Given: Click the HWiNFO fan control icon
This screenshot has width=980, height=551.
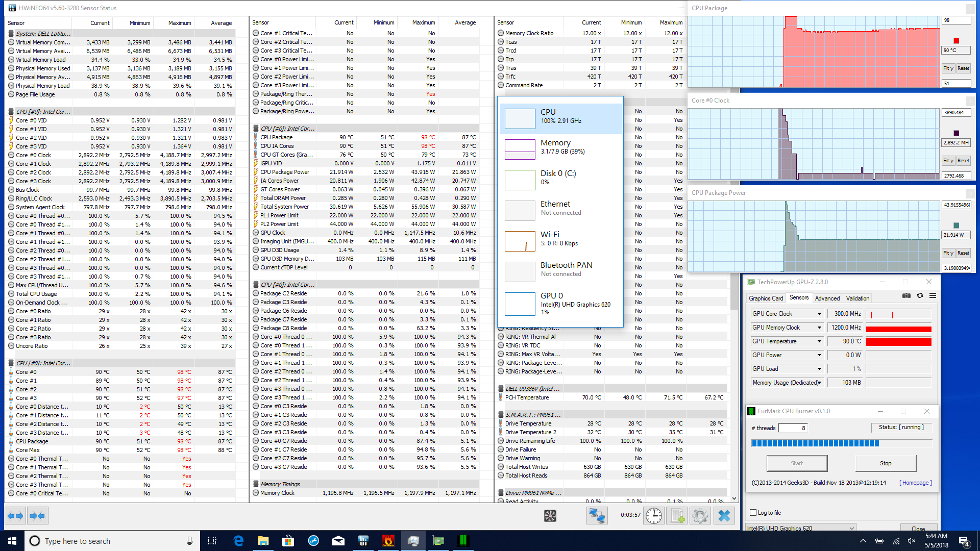Looking at the screenshot, I should coord(550,516).
